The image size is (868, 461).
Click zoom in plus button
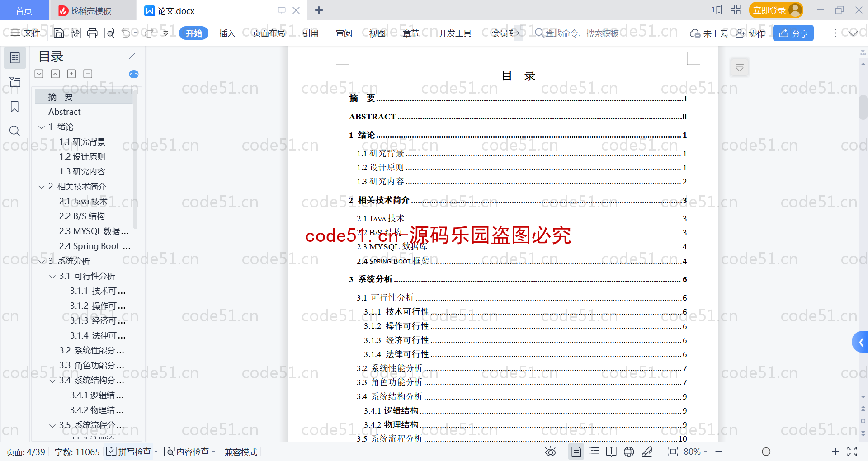pyautogui.click(x=835, y=452)
